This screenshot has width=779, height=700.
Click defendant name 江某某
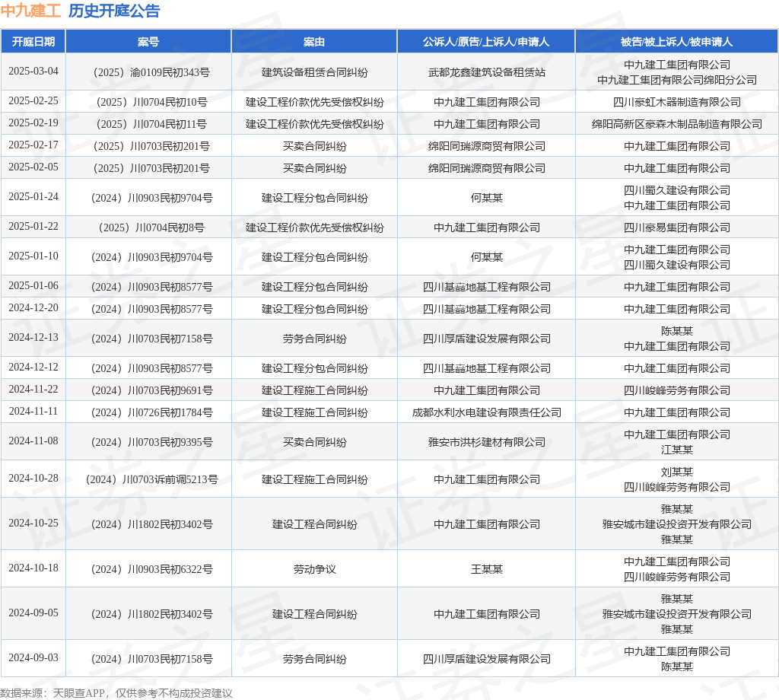(676, 450)
